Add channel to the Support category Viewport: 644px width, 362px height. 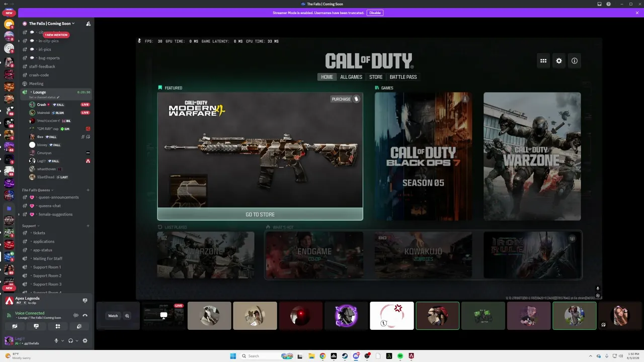point(88,226)
